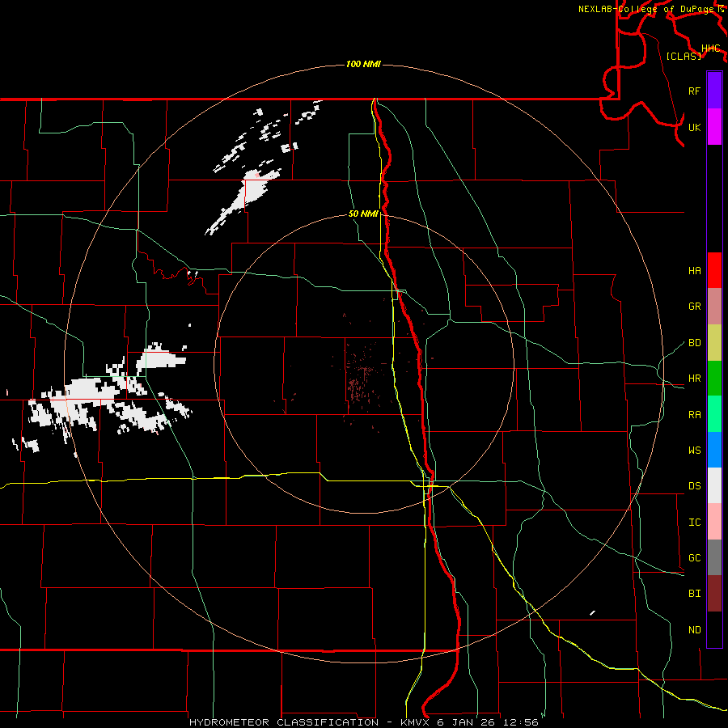
Task: Click the GR legend color swatch
Action: tap(714, 306)
